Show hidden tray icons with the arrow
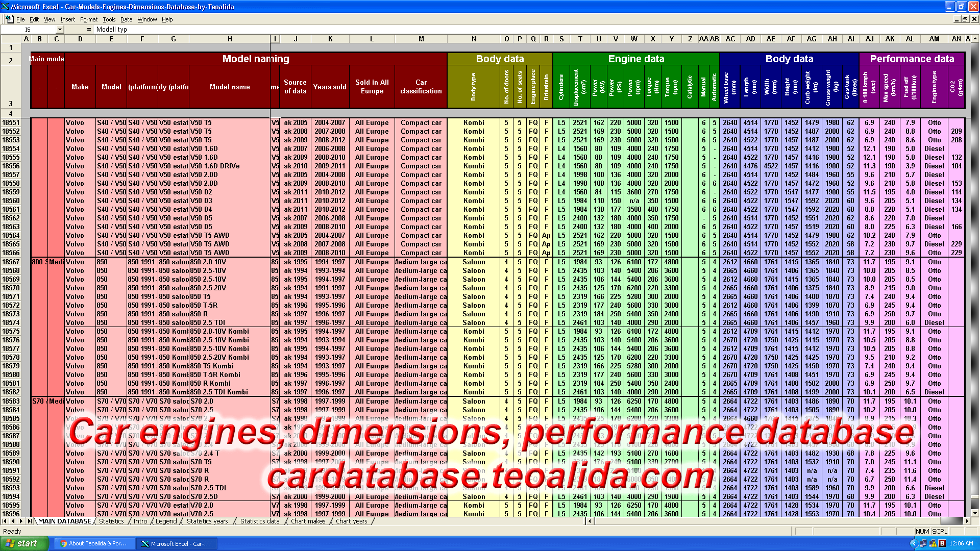Screen dimensions: 980x551 pyautogui.click(x=914, y=544)
